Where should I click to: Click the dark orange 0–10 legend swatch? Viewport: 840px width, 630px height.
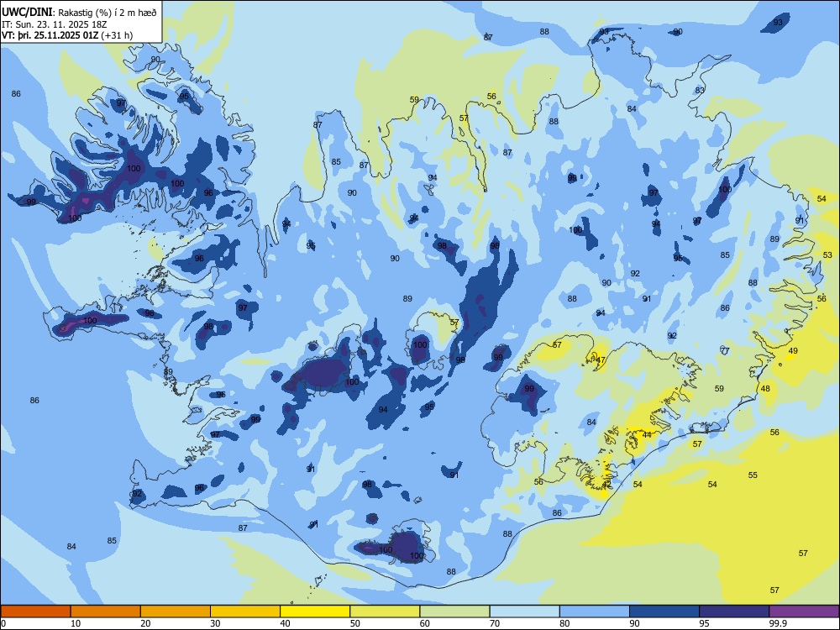35,612
